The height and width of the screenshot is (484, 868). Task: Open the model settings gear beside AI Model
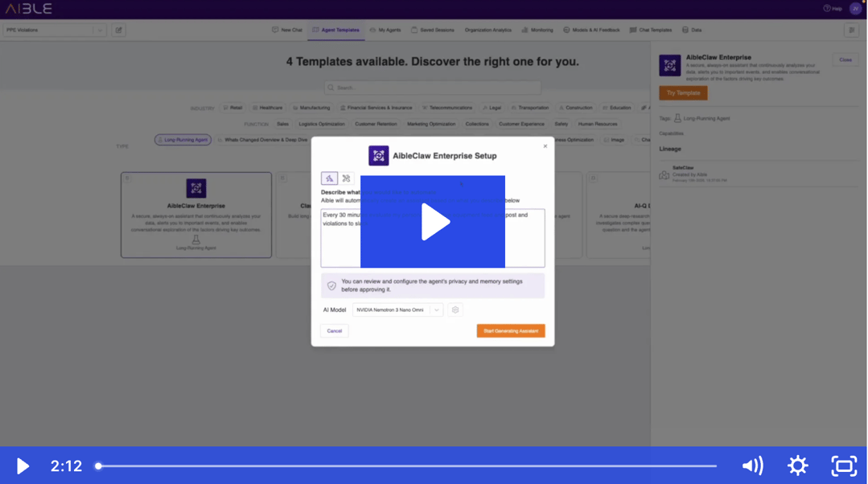click(x=455, y=310)
